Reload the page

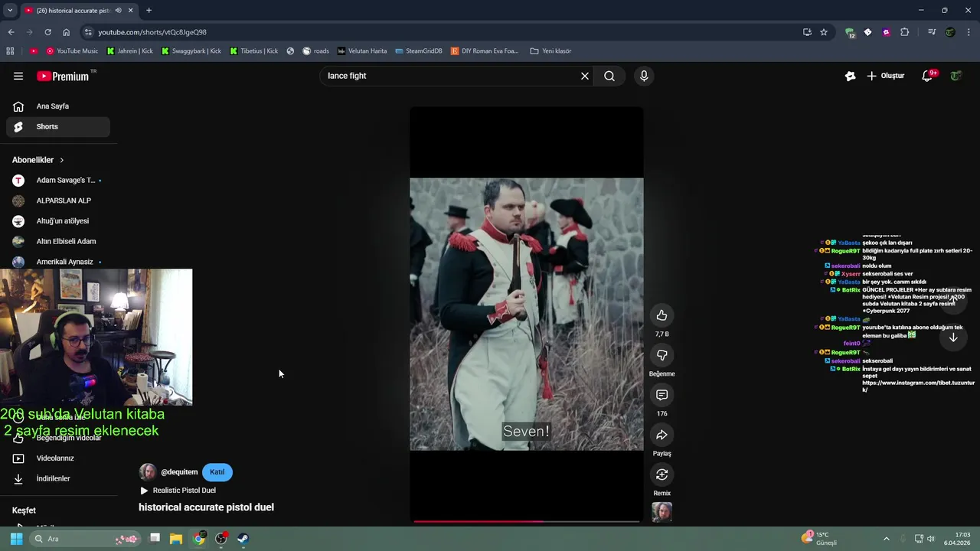coord(47,32)
